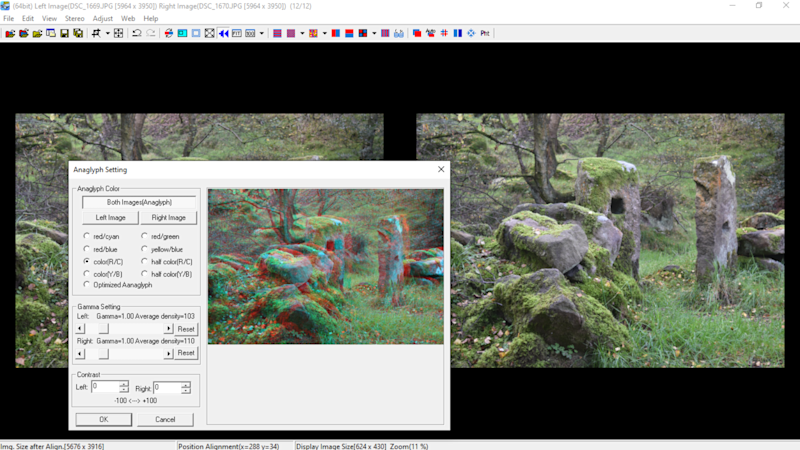800x450 pixels.
Task: Cancel the Anaglyph Setting dialog
Action: [165, 419]
